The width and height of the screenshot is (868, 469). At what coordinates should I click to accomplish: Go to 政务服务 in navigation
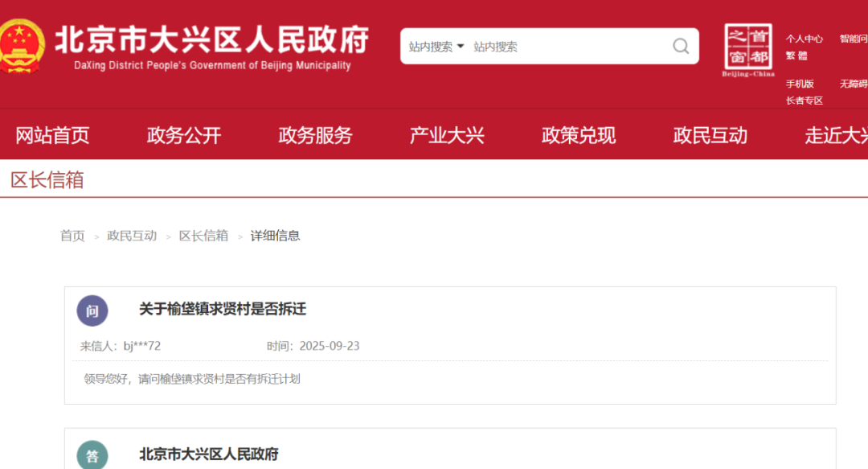point(315,135)
